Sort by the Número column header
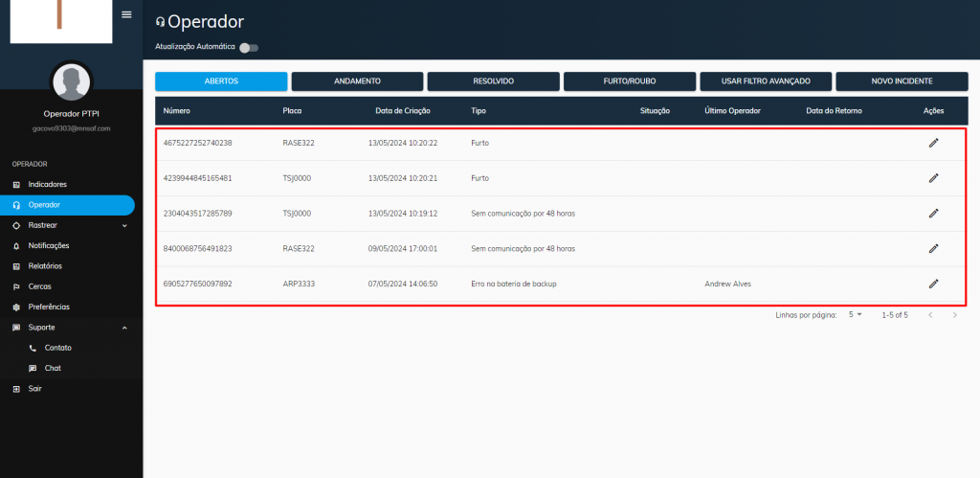Screen dimensions: 980x478 177,111
